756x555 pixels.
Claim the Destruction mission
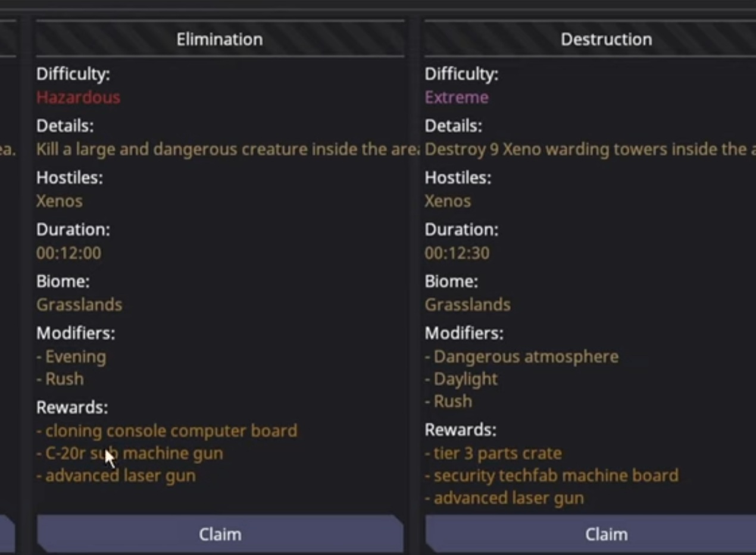tap(605, 534)
